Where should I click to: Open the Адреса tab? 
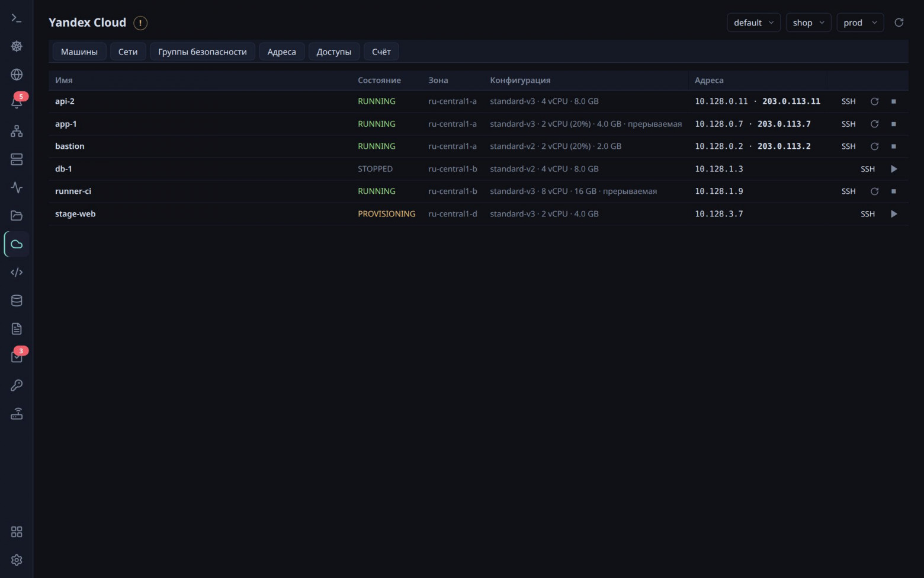pos(281,52)
